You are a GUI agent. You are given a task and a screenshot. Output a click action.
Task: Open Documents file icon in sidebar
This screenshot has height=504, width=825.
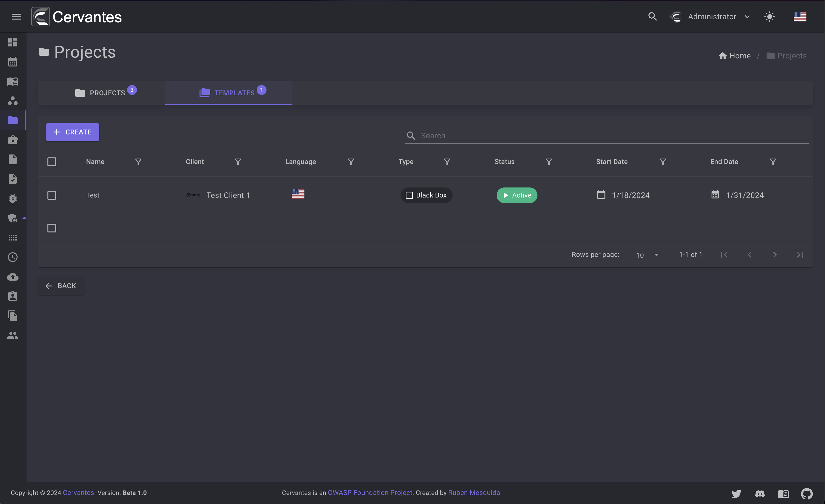[x=13, y=159]
